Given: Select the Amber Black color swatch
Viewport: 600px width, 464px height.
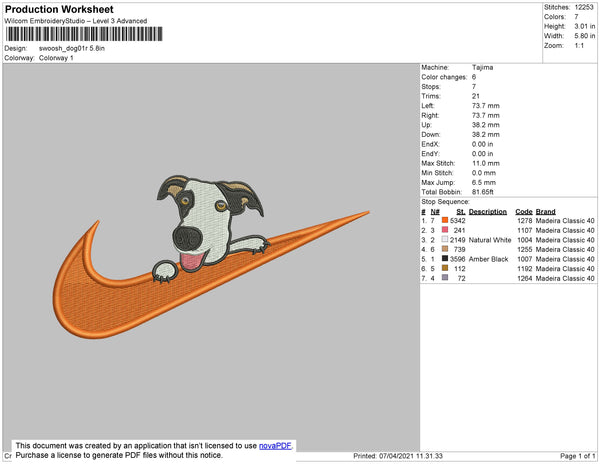Looking at the screenshot, I should pos(445,258).
